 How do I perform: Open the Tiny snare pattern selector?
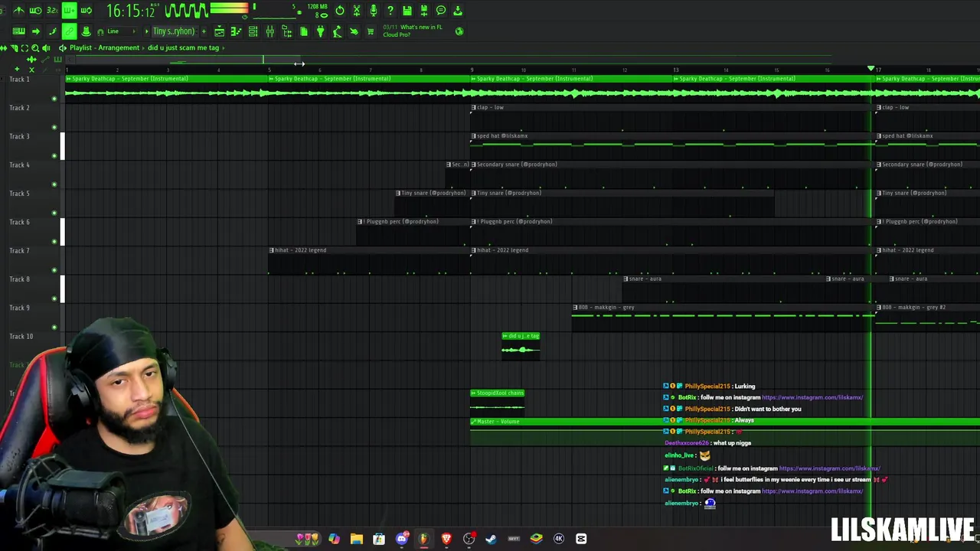pyautogui.click(x=174, y=31)
